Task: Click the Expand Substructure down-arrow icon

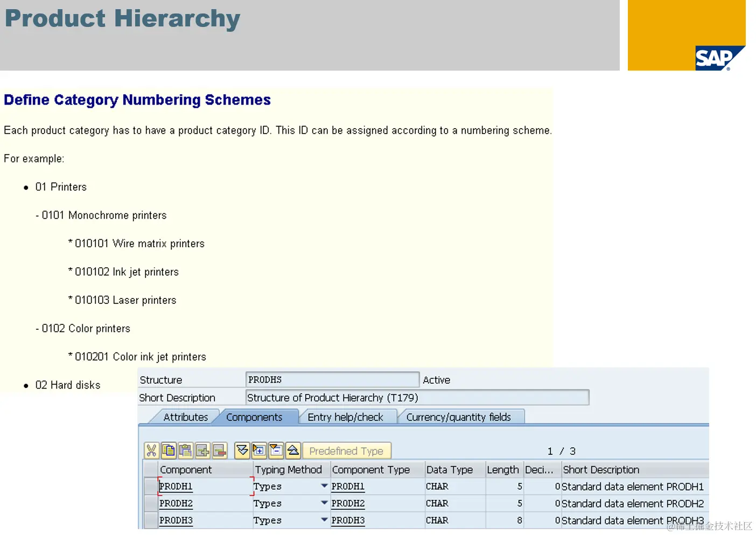Action: (x=242, y=450)
